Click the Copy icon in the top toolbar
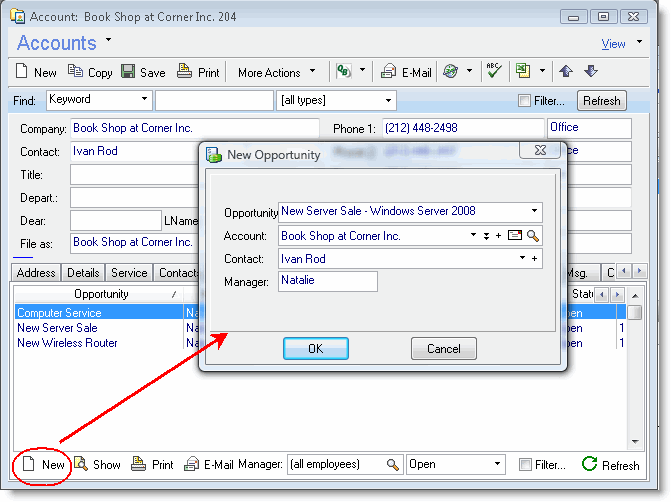Image resolution: width=671 pixels, height=502 pixels. (x=75, y=72)
